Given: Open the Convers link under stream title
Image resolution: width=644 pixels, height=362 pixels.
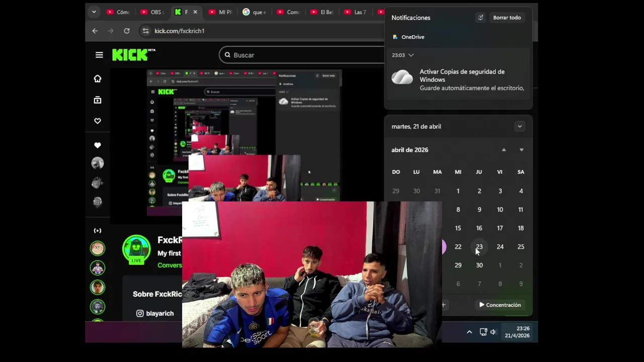Looking at the screenshot, I should coord(170,265).
